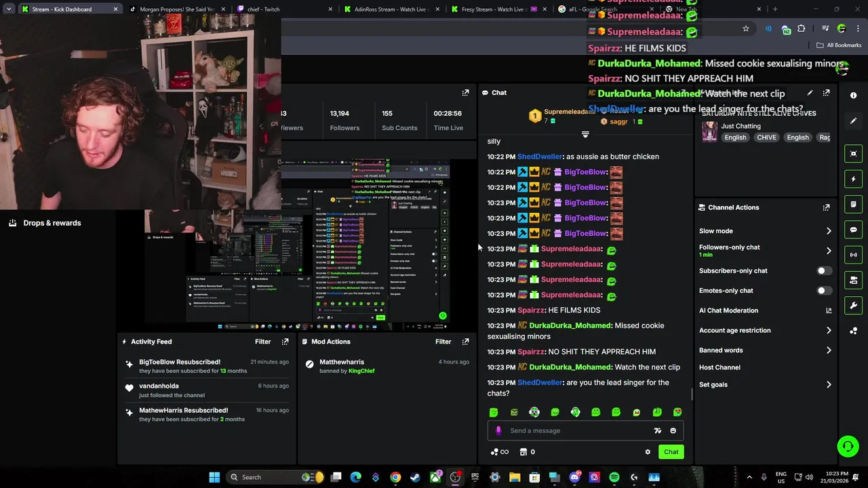Click the channel points infinity icon
The image size is (868, 488).
pos(500,452)
